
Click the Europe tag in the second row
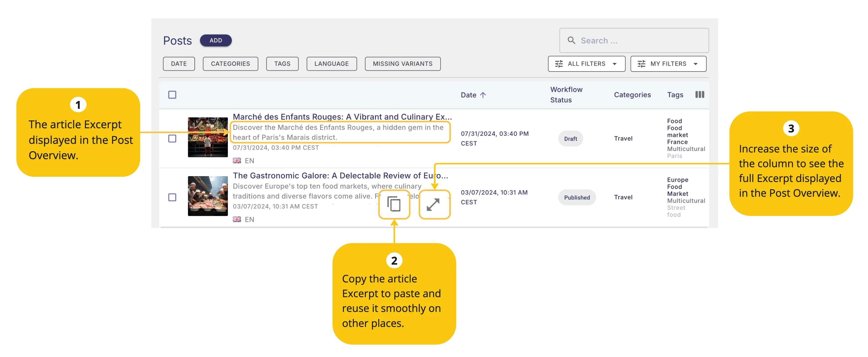pyautogui.click(x=678, y=180)
